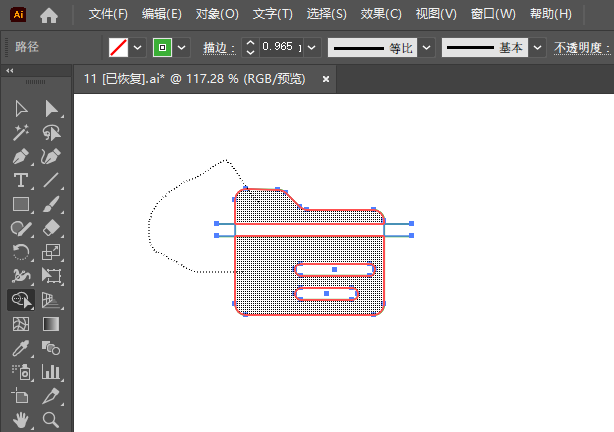
Task: Select the Column Graph tool
Action: [x=51, y=372]
